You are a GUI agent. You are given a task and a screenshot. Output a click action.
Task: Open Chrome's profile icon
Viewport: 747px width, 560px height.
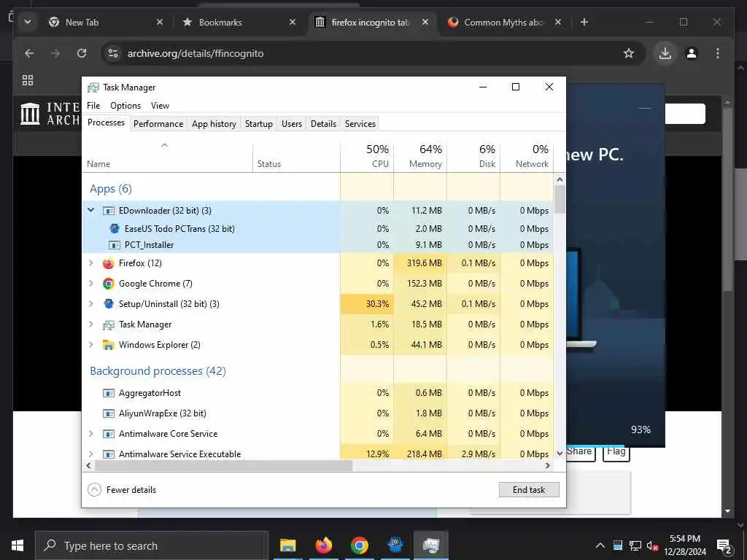[692, 53]
